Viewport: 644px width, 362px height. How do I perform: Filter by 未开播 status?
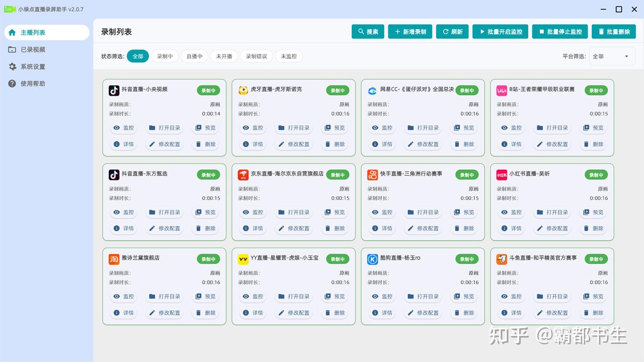click(224, 56)
